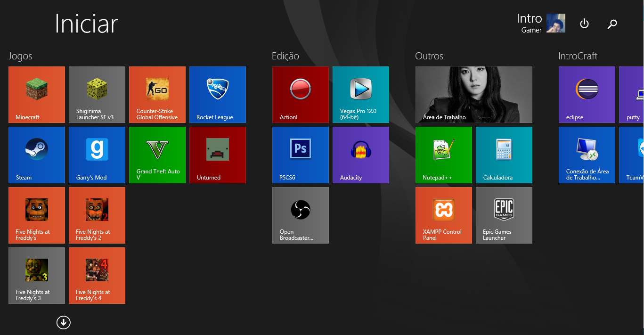This screenshot has height=335, width=644.
Task: Open Five Nights at Freddy's tile
Action: 37,215
